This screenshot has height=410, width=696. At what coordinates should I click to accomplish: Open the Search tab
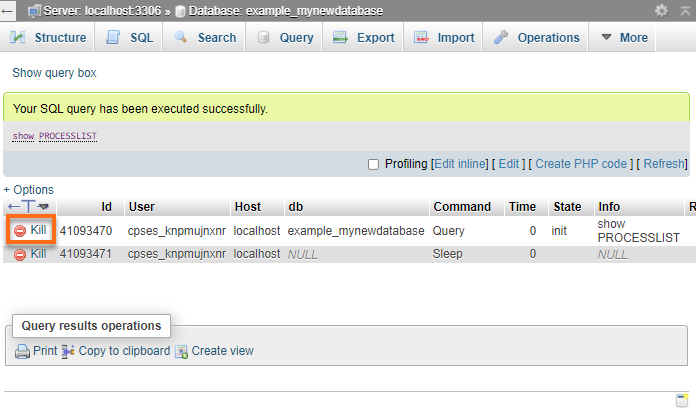[x=204, y=38]
